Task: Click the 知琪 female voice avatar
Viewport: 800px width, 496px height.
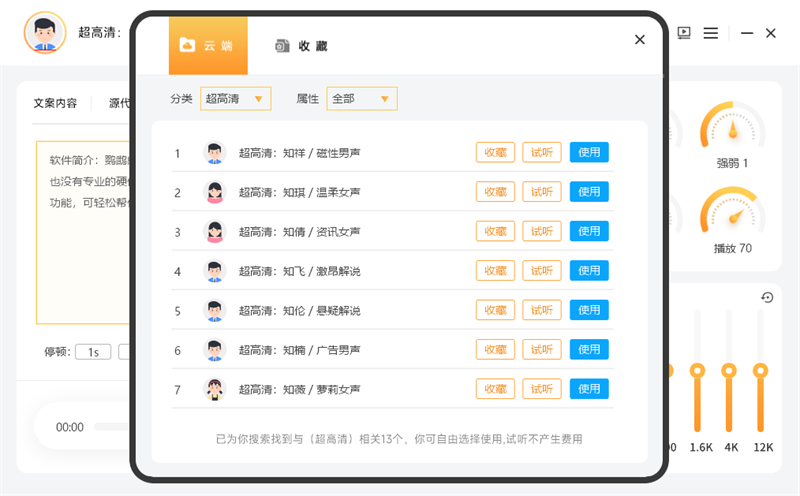Action: click(x=214, y=192)
